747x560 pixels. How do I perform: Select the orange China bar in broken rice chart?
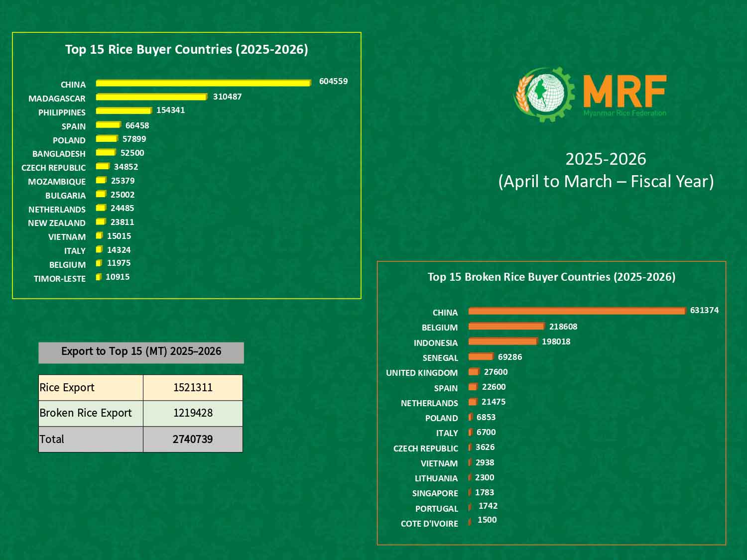click(x=577, y=311)
